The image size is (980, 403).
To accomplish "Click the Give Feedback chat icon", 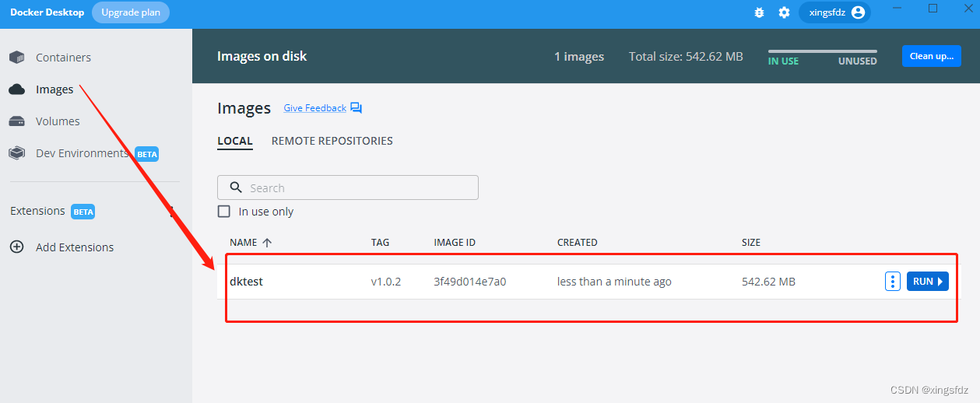I will pos(357,108).
